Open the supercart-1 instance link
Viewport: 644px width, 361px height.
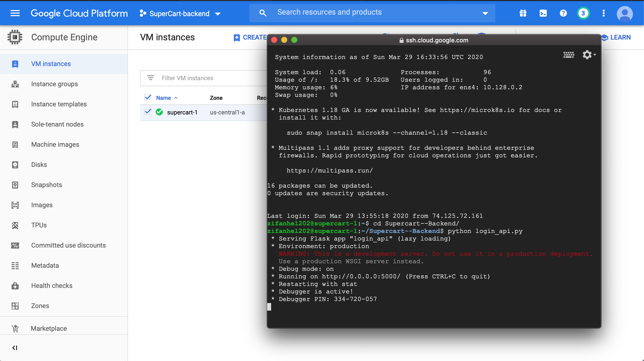182,112
